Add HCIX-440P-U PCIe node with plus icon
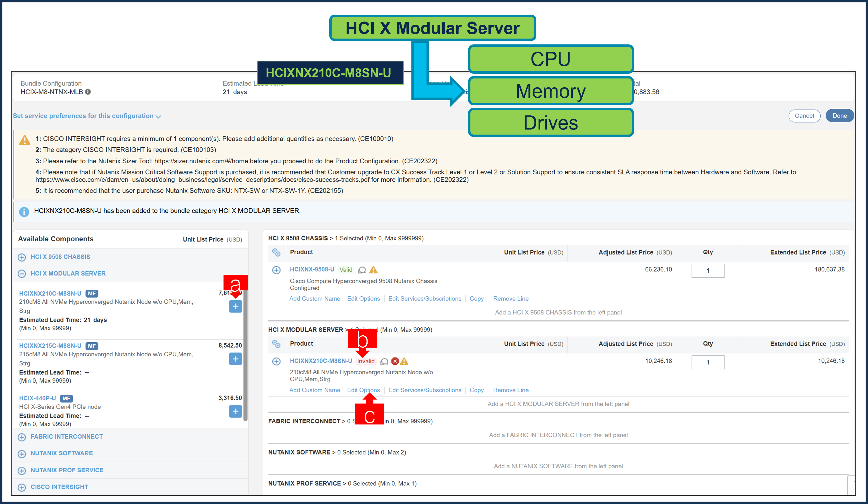The width and height of the screenshot is (868, 504). point(235,411)
